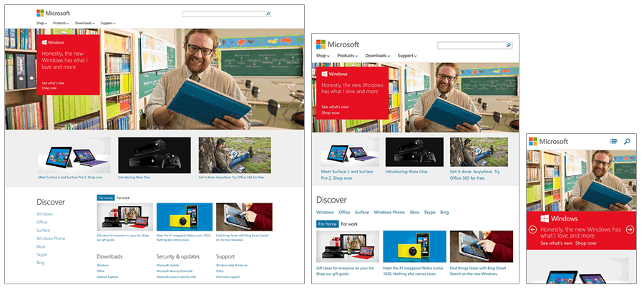The width and height of the screenshot is (644, 290).
Task: Click Microsoft account security info link
Action: pos(176,277)
